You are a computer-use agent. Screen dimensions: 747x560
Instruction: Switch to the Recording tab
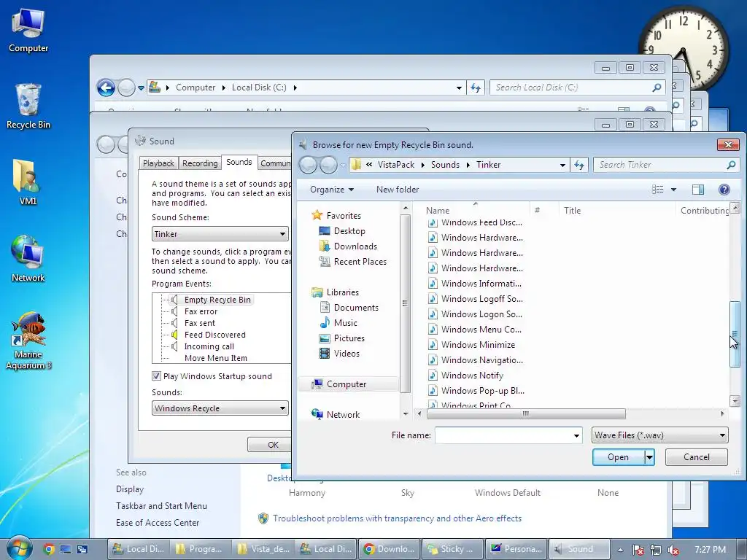click(200, 163)
